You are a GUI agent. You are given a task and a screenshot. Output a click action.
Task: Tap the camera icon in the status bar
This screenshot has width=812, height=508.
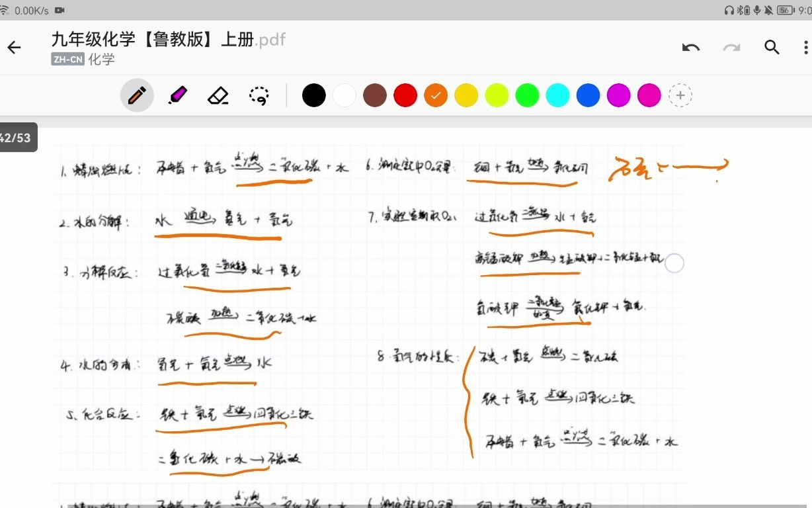tap(60, 10)
